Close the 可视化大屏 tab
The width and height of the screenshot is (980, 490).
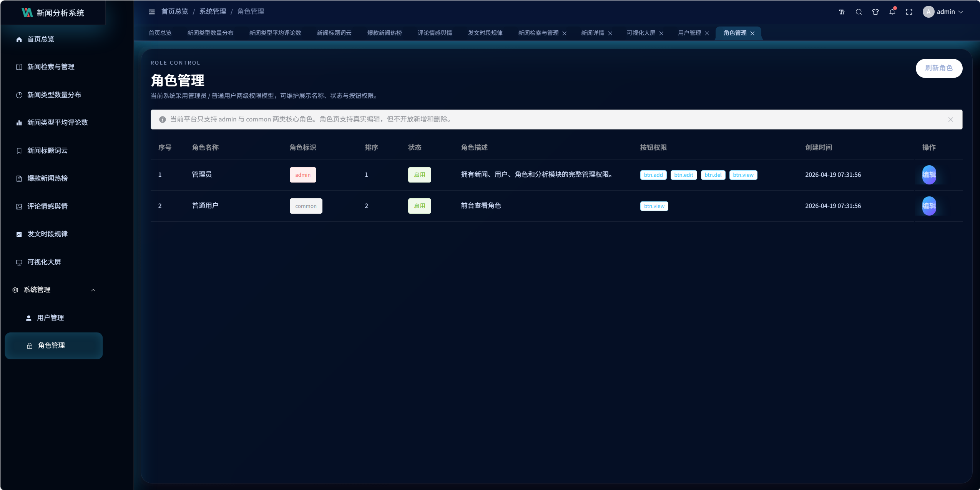(x=661, y=33)
